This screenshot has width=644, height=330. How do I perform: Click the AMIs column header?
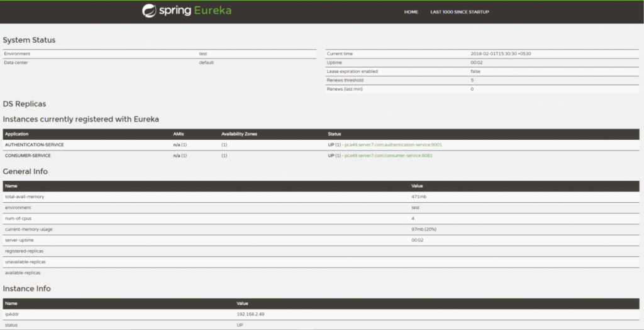179,134
